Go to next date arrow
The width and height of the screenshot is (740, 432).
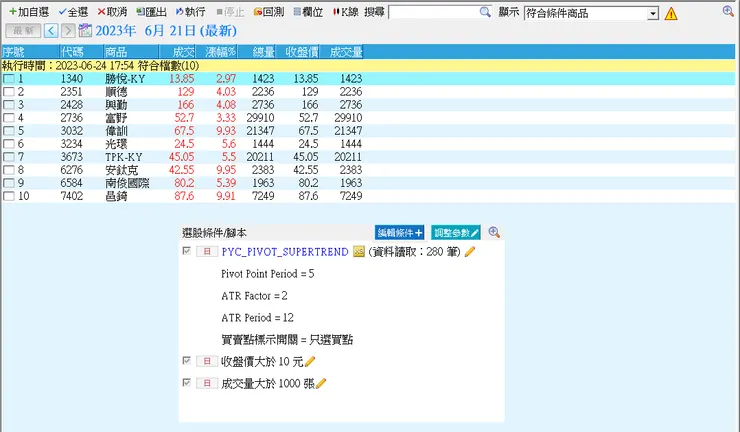68,31
